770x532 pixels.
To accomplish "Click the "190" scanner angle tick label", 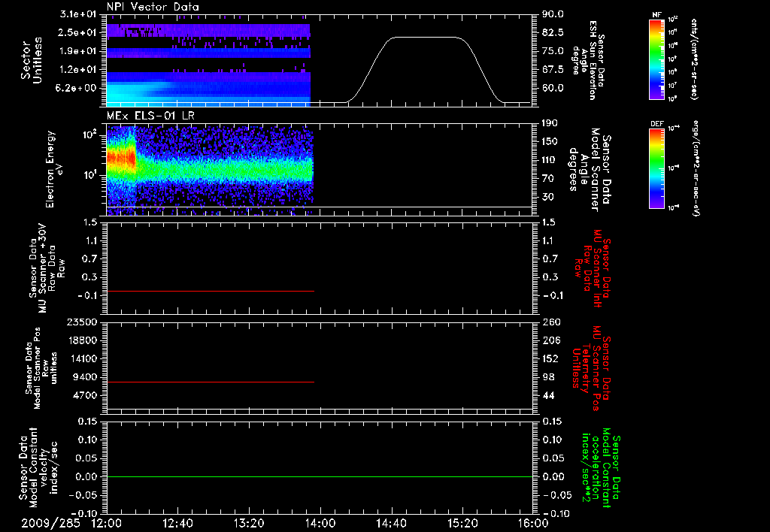I will [x=550, y=123].
